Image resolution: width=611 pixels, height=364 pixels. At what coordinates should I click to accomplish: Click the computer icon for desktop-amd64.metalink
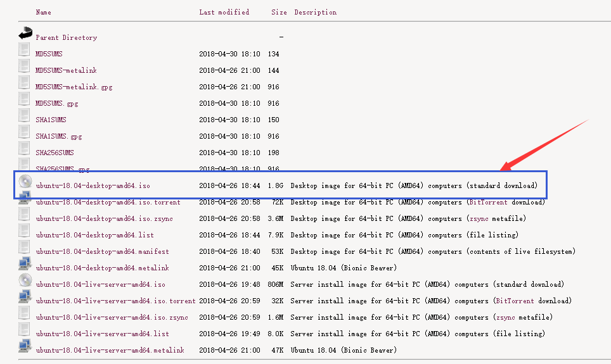25,263
